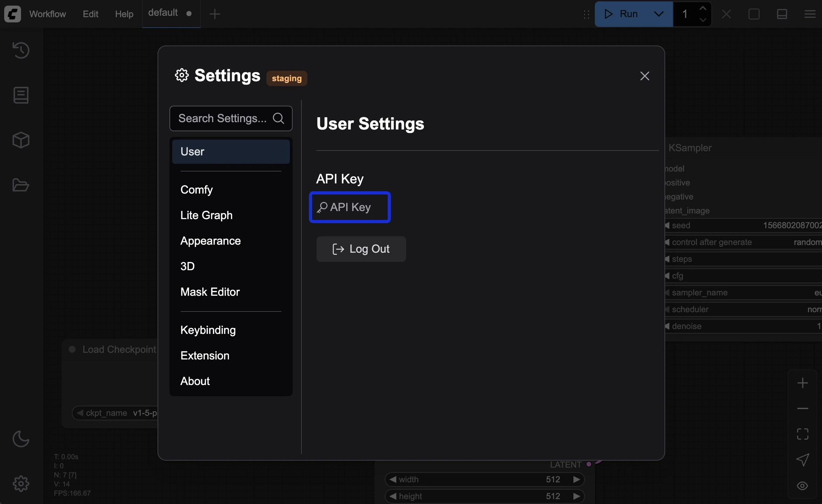
Task: Open the node library sidebar icon
Action: (x=21, y=95)
